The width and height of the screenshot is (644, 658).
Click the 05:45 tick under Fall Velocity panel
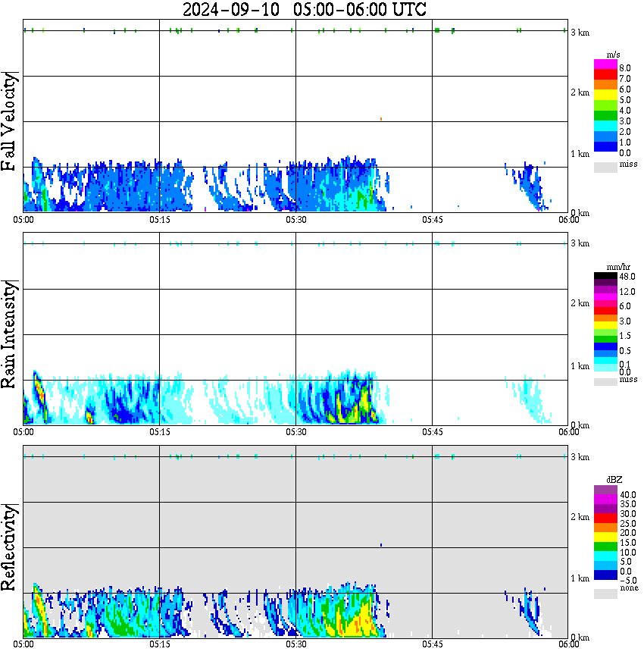coord(433,220)
